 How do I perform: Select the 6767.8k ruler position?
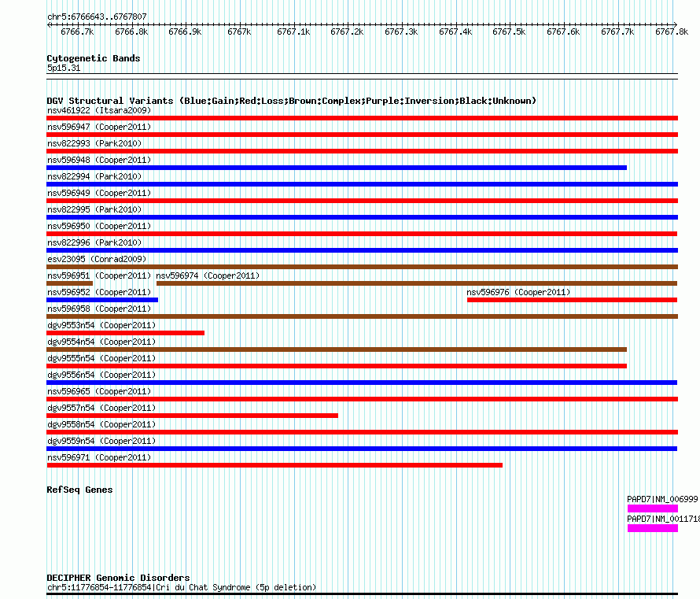(x=672, y=31)
